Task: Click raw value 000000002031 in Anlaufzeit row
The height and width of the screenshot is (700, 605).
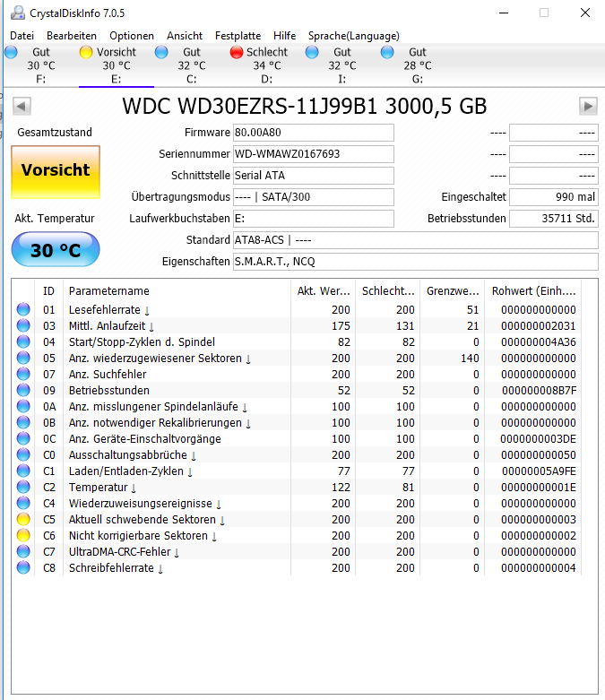Action: coord(538,326)
